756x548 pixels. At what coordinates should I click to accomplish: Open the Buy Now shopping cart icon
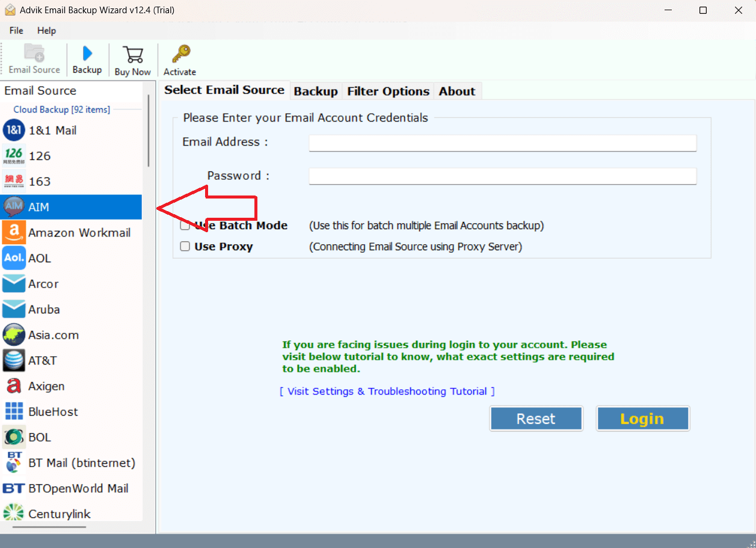pyautogui.click(x=132, y=59)
